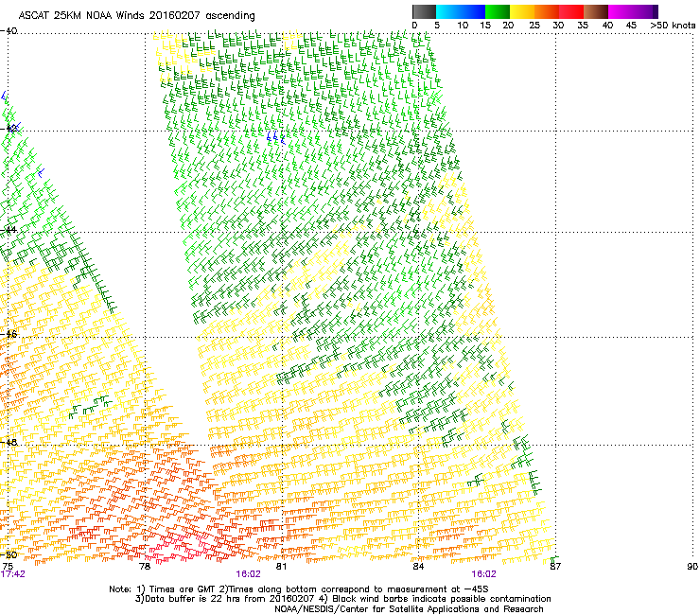Click the cyan-blue 5-15 knots legend segment
Image resolution: width=700 pixels, height=615 pixels.
click(x=461, y=11)
